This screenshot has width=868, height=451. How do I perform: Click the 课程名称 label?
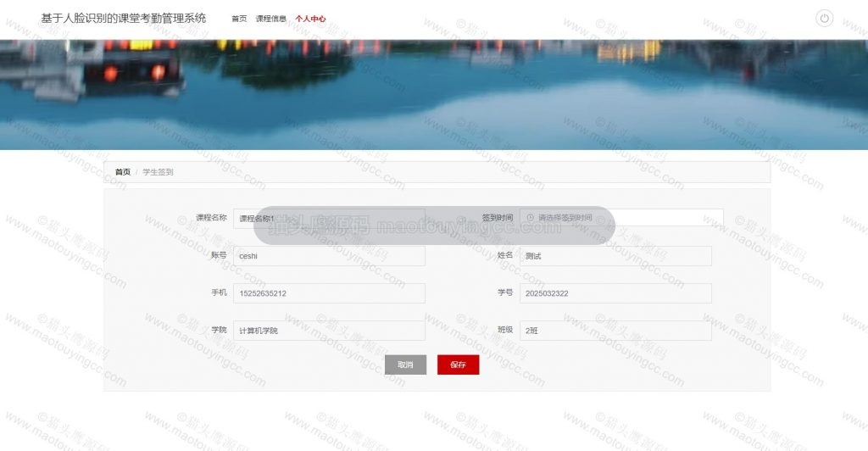211,218
